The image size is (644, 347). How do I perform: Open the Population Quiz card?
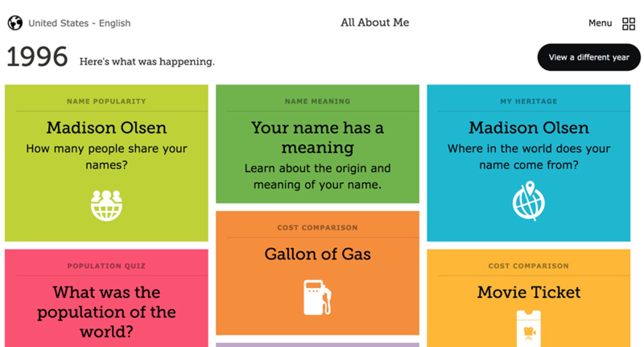(x=107, y=298)
